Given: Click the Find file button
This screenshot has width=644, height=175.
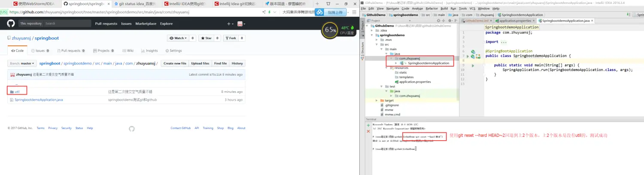Looking at the screenshot, I should [220, 63].
